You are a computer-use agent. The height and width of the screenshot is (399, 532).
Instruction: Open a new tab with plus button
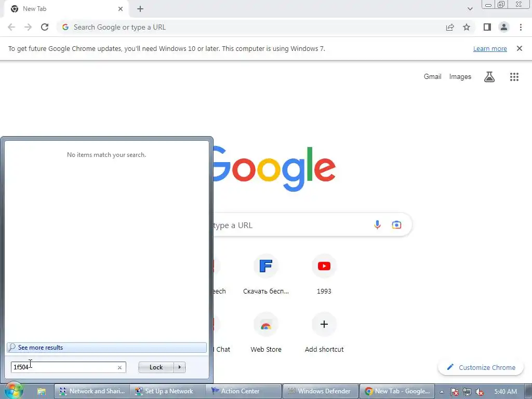click(140, 9)
